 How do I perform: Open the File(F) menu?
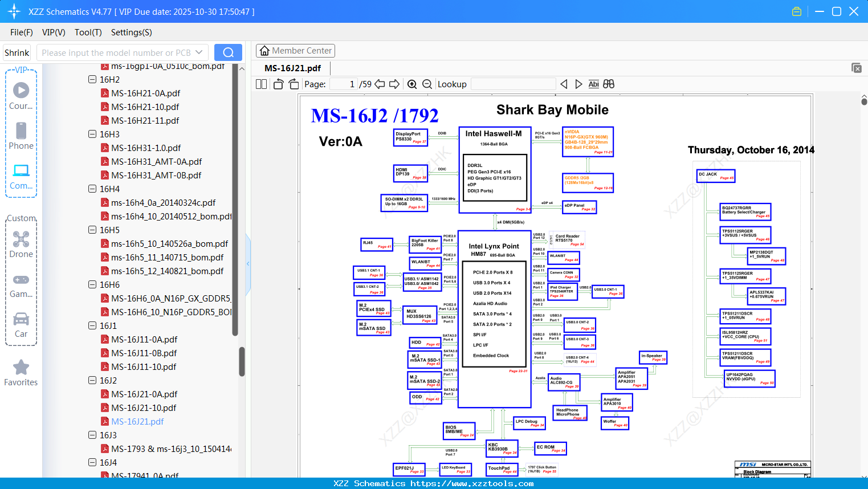click(x=22, y=32)
